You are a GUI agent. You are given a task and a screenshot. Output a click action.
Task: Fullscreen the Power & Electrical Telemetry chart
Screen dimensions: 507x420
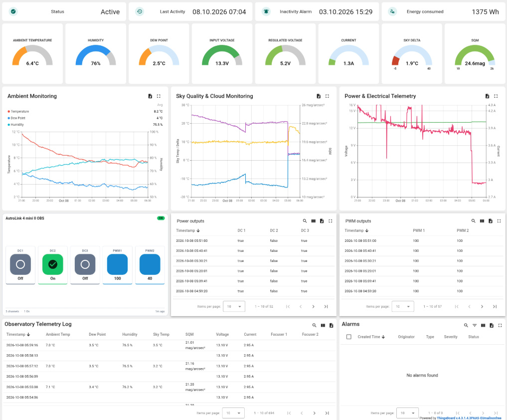tap(496, 96)
